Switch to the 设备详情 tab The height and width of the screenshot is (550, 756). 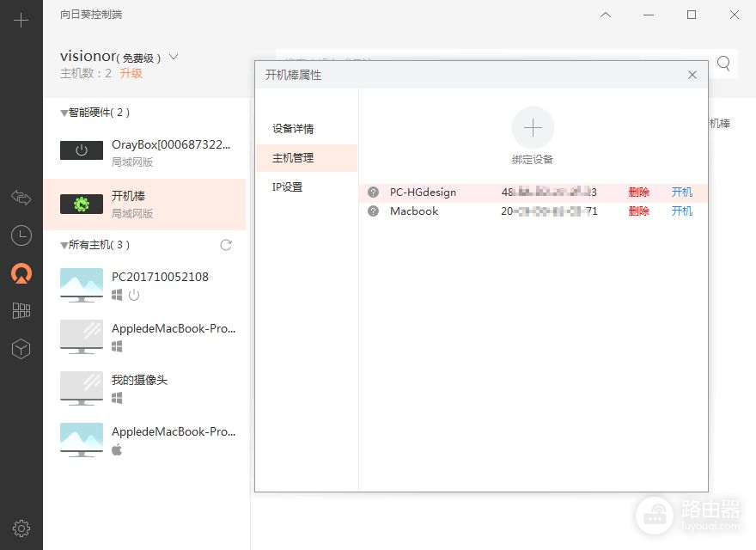click(293, 129)
